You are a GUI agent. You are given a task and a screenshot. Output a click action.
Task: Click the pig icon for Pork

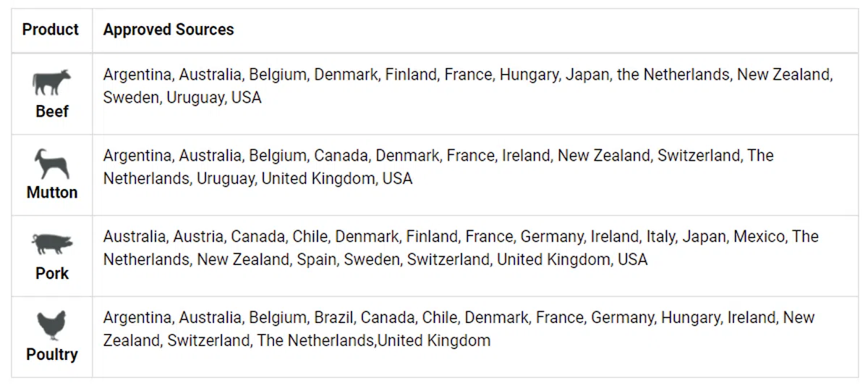51,245
